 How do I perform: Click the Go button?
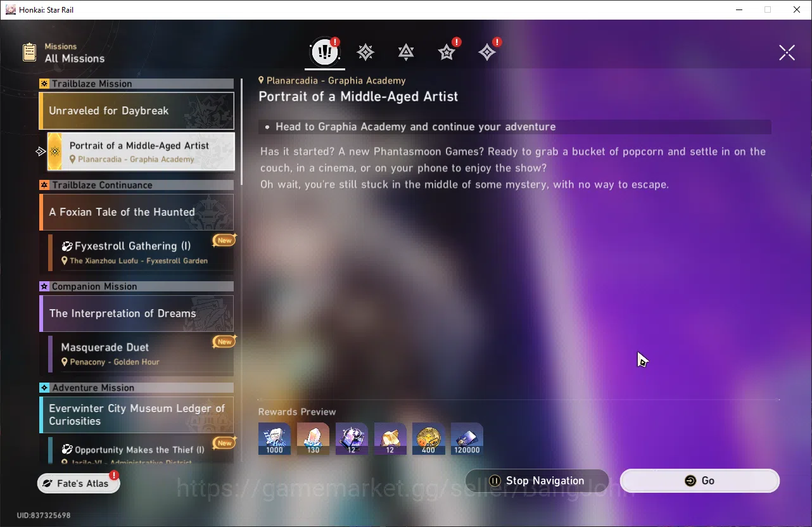pyautogui.click(x=699, y=481)
